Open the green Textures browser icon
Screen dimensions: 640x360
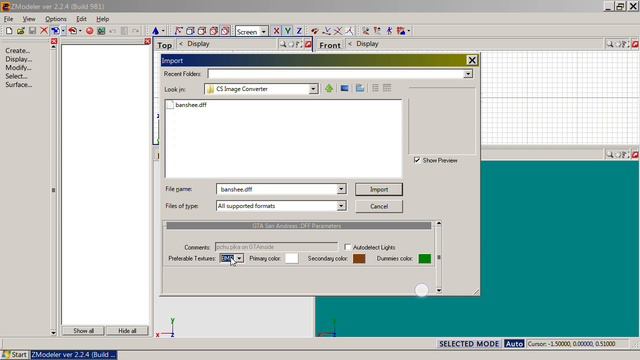[101, 31]
